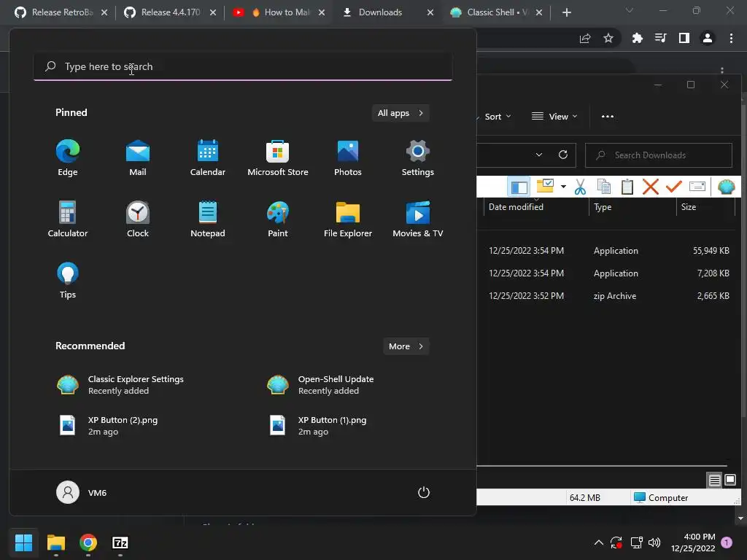
Task: Click the email envelope toolbar icon
Action: coord(697,186)
